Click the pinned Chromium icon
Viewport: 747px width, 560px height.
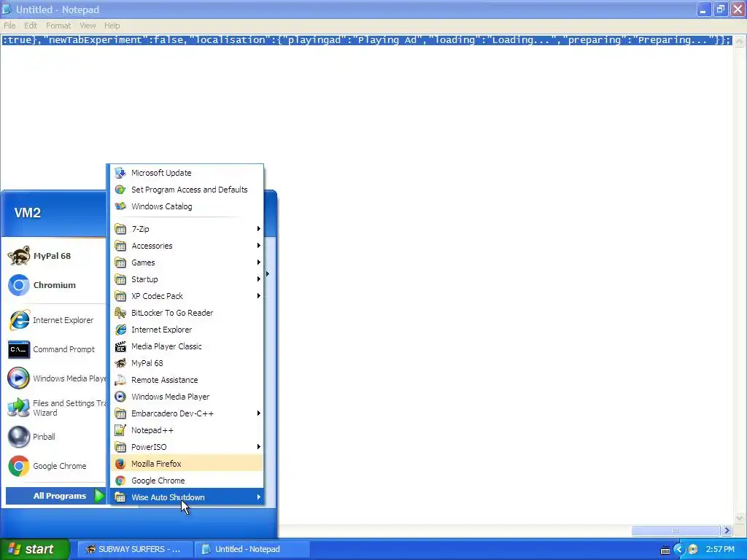(x=18, y=285)
